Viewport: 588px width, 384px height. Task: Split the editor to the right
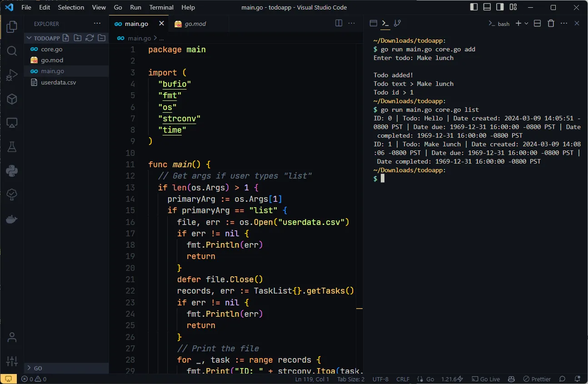coord(339,23)
